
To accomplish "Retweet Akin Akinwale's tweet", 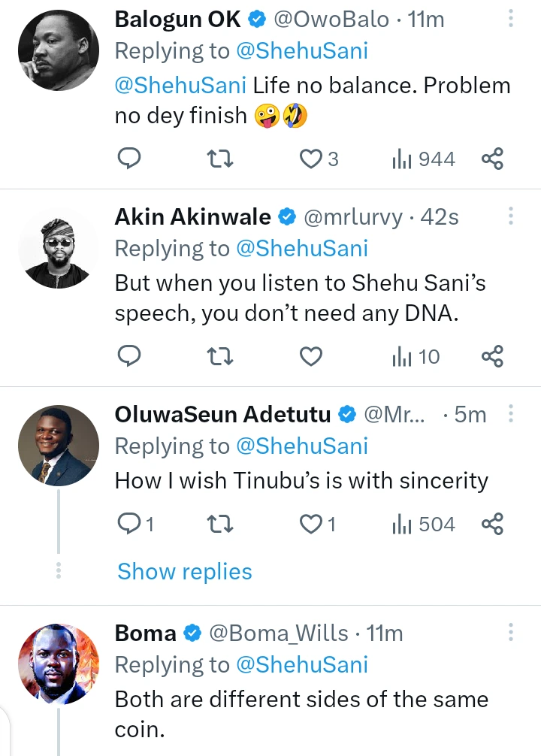I will tap(220, 356).
